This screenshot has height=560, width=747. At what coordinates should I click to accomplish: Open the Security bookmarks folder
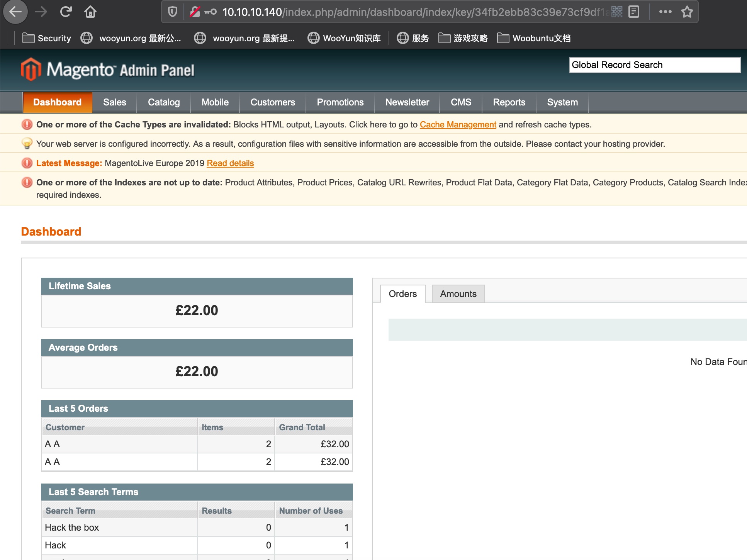pos(47,38)
